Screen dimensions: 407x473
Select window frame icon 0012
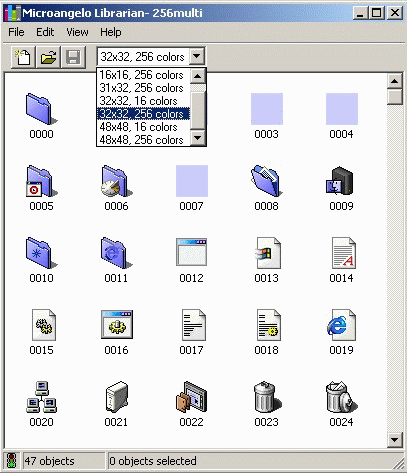[192, 252]
